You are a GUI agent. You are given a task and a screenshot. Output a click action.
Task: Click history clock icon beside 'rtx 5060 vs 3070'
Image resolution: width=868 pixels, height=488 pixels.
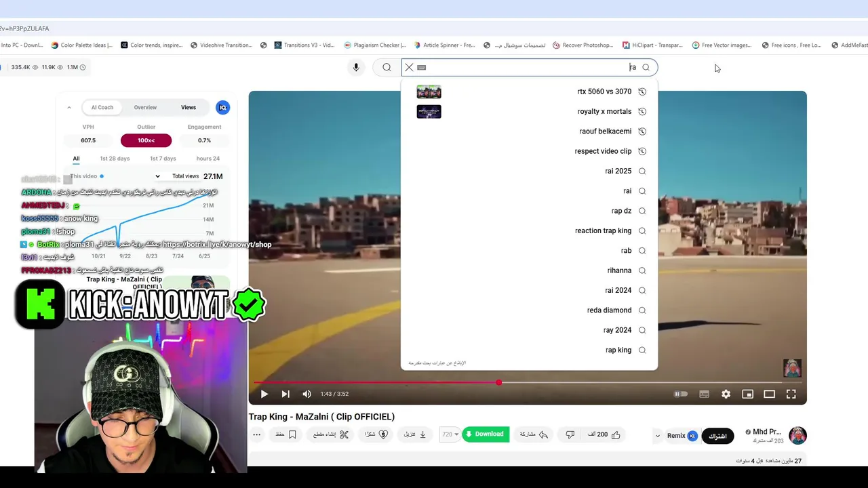point(642,91)
